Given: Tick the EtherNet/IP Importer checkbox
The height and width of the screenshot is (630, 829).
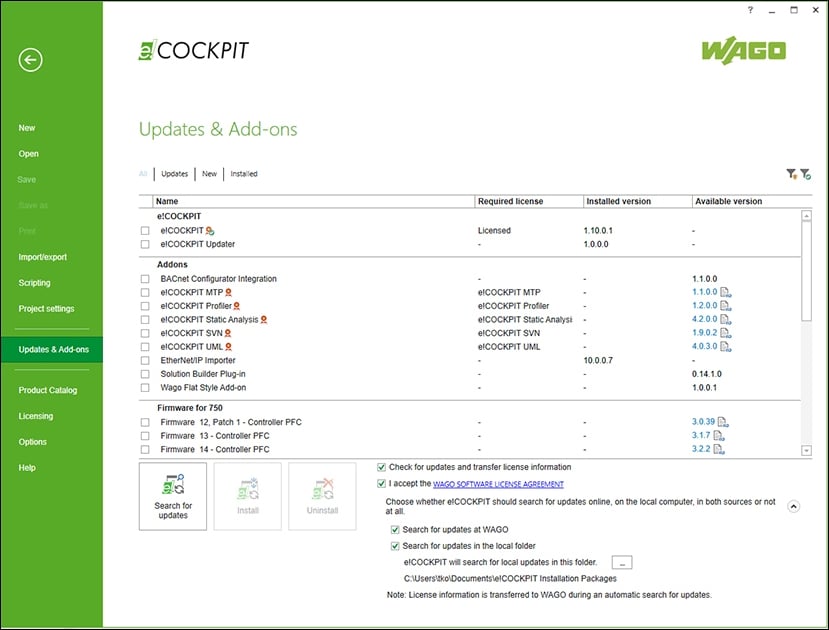Looking at the screenshot, I should pyautogui.click(x=145, y=360).
